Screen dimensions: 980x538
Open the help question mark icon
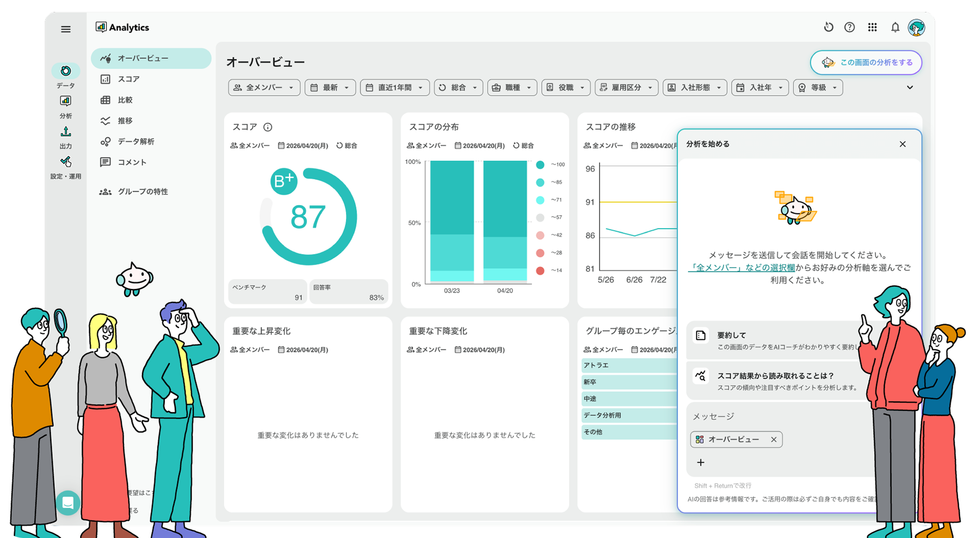coord(850,27)
